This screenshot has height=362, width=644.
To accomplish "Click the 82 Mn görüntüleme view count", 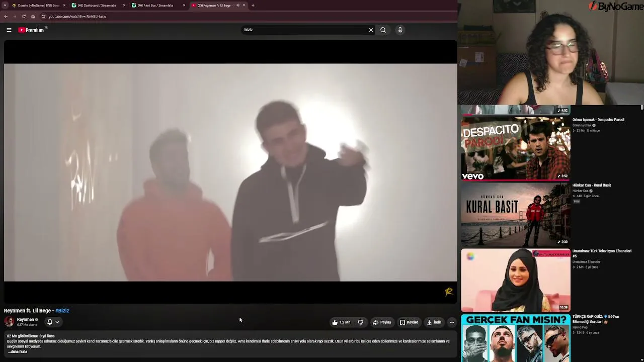I will [x=22, y=336].
